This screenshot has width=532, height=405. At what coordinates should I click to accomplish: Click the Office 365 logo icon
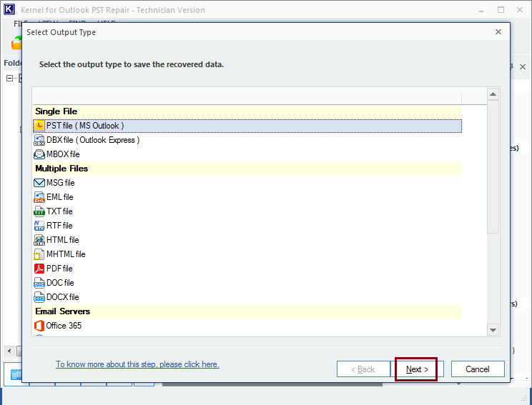click(39, 326)
